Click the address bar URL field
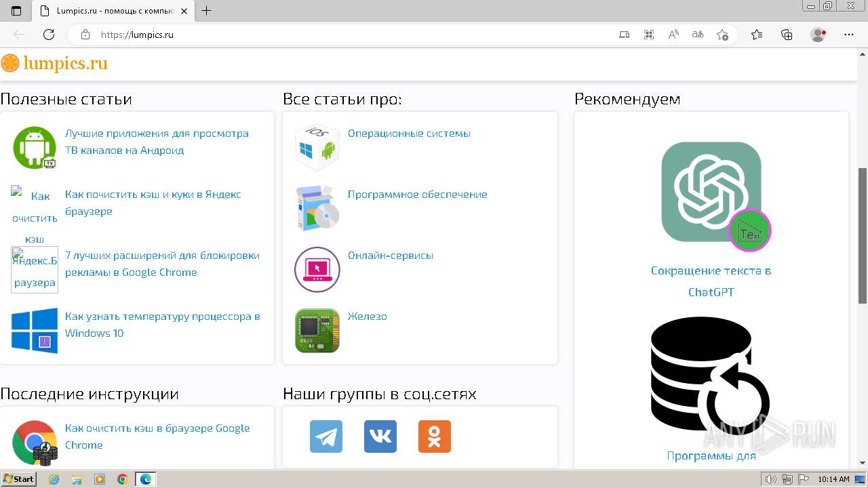Image resolution: width=868 pixels, height=488 pixels. (x=353, y=35)
